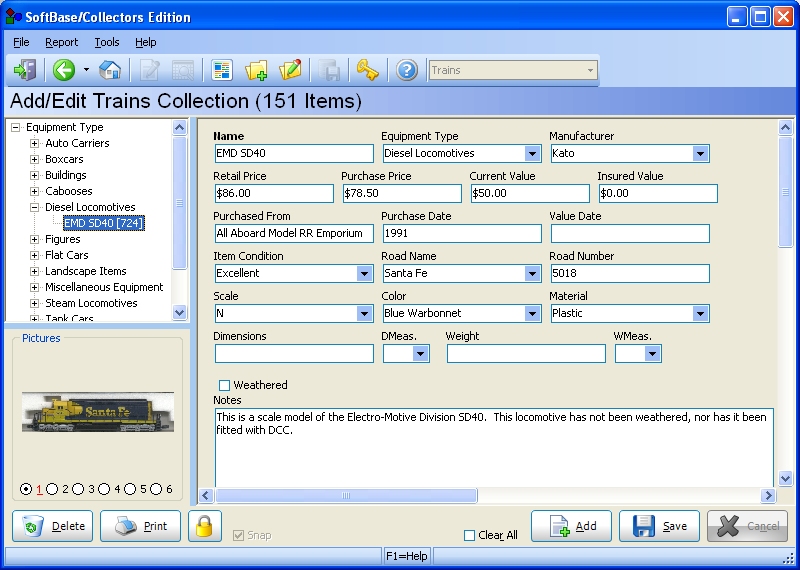Click the form's vertical scrollbar down arrow

[785, 478]
